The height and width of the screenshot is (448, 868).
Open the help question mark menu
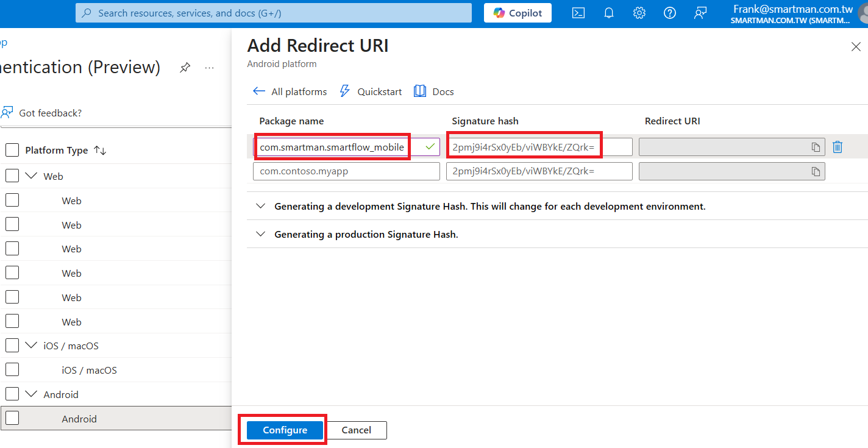pyautogui.click(x=669, y=13)
